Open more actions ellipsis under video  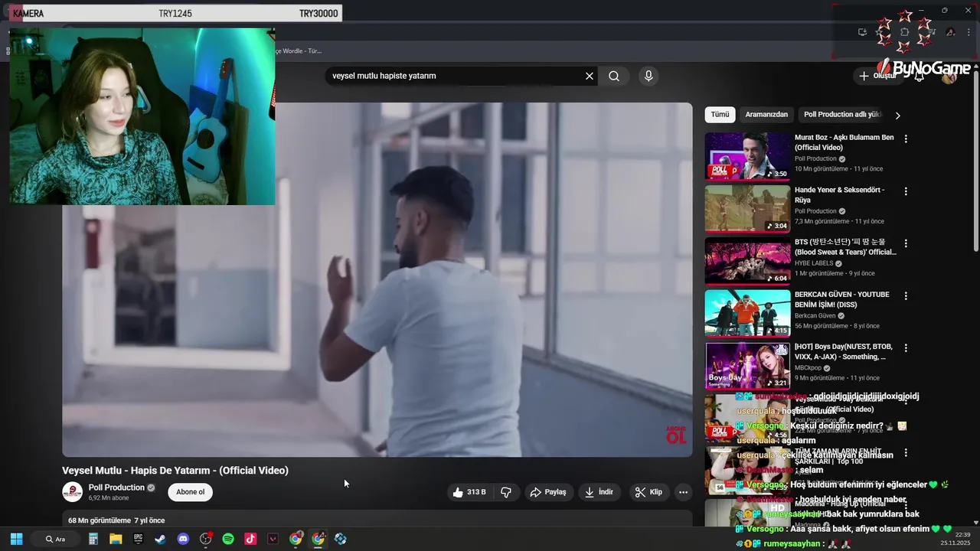(683, 492)
